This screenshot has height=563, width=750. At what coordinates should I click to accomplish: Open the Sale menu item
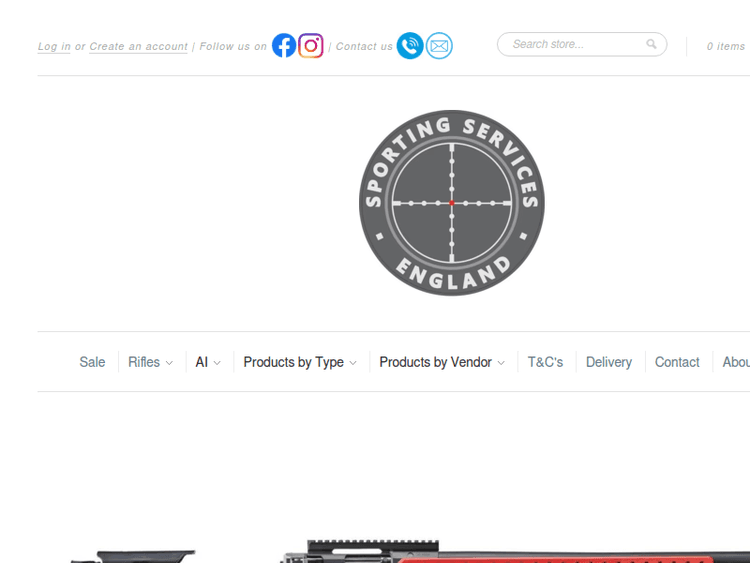(x=92, y=362)
